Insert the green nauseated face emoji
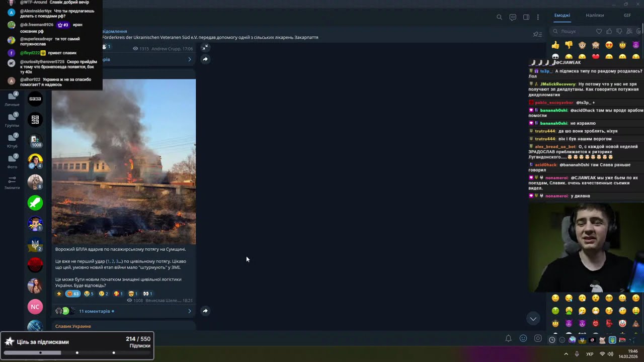This screenshot has width=644, height=362. (x=555, y=311)
